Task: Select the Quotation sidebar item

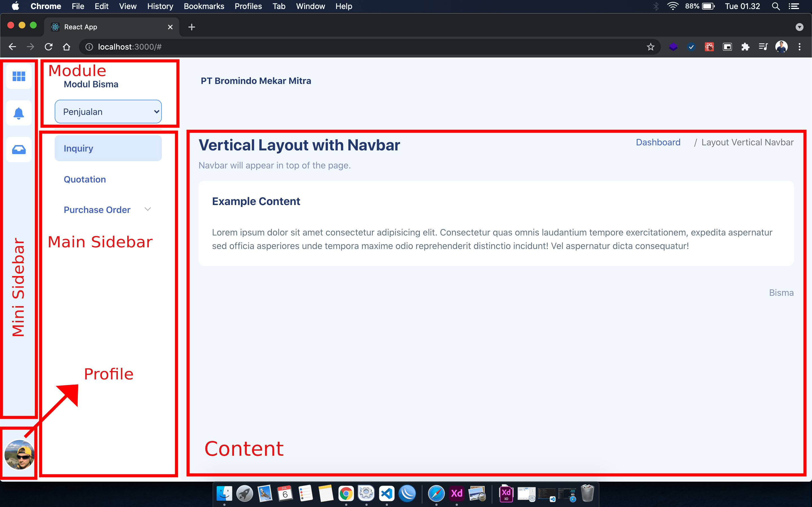Action: 85,179
